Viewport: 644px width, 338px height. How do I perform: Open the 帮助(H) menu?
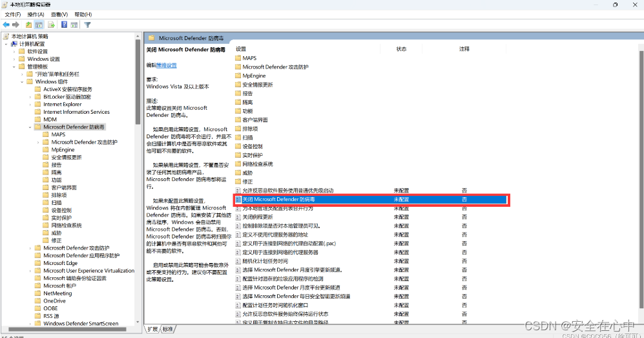click(x=83, y=14)
